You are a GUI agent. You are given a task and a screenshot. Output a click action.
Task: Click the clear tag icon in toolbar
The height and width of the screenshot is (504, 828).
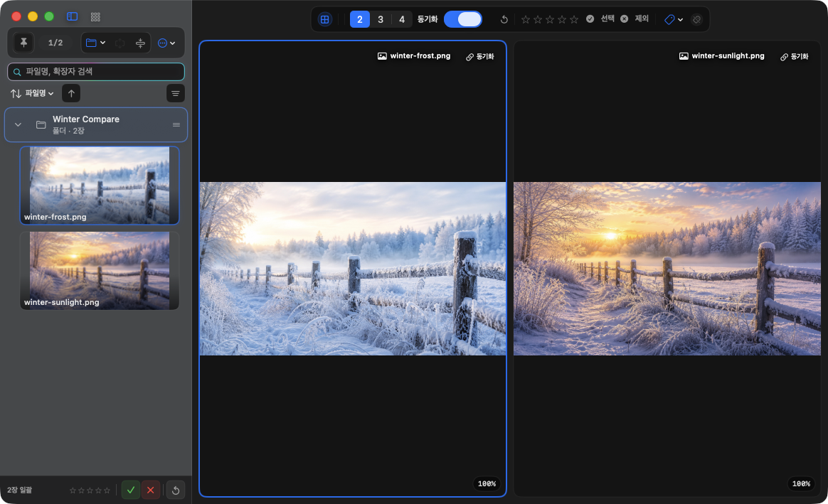pos(696,19)
